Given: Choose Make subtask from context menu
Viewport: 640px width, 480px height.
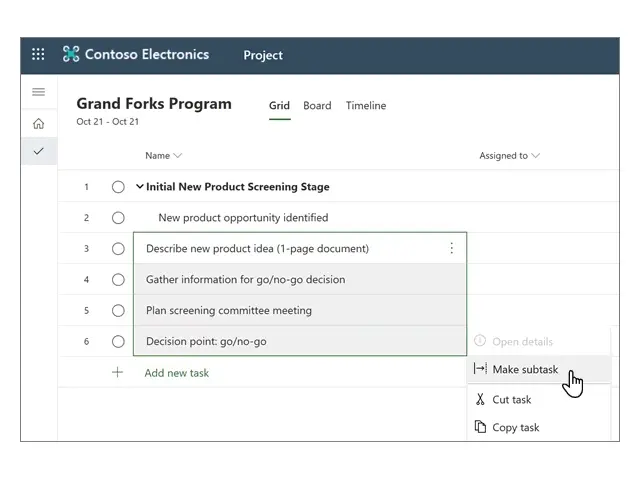Looking at the screenshot, I should pyautogui.click(x=525, y=369).
